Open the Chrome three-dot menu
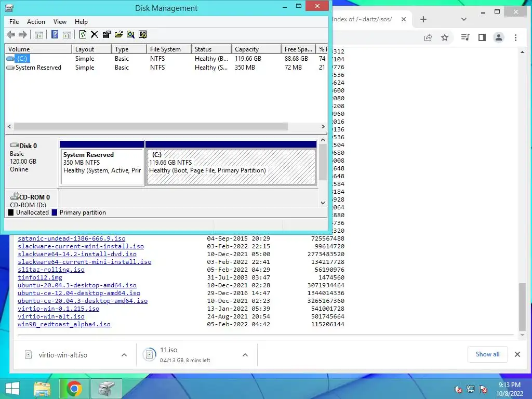Screen dimensions: 532x399 [515, 37]
